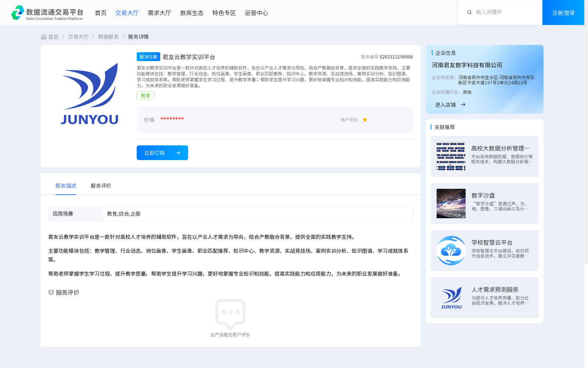Switch to 服务评价 tab
The width and height of the screenshot is (588, 368).
(x=101, y=186)
